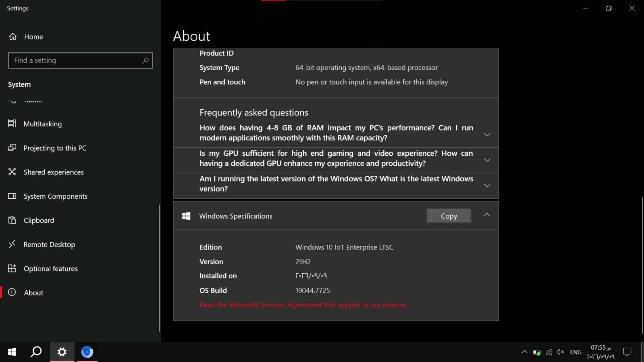Click edition value Windows 10 IoT Enterprise LTSC

coord(344,247)
